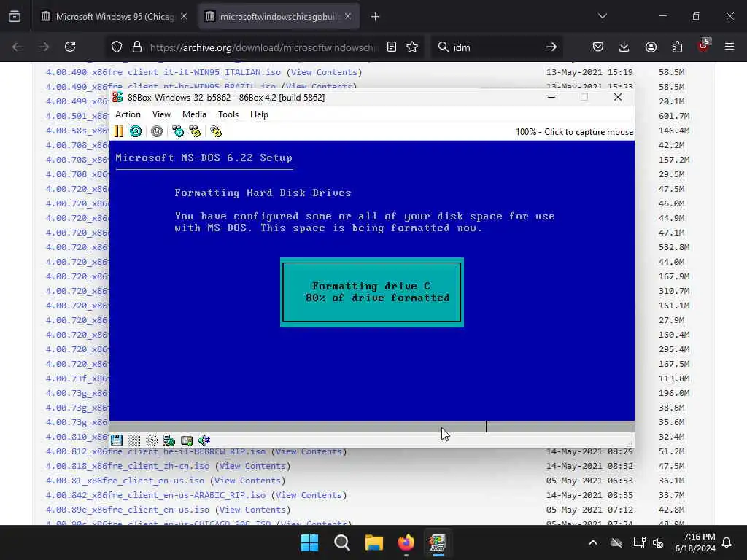Image resolution: width=747 pixels, height=560 pixels.
Task: Open 4.00.89e_x86fre_client_en-us.iso link
Action: pyautogui.click(x=128, y=510)
